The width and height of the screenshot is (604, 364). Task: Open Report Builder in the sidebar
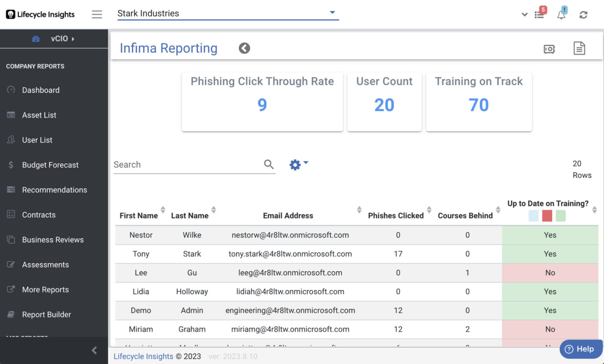pyautogui.click(x=46, y=314)
